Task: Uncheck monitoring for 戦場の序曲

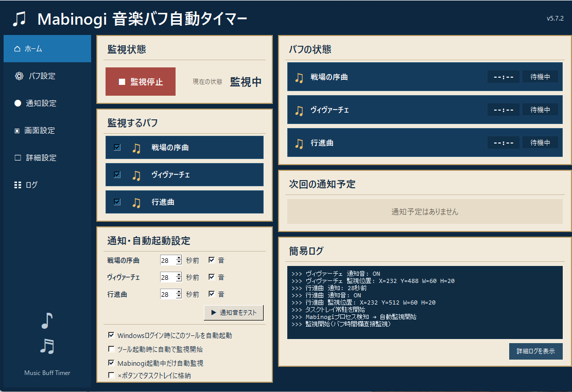Action: [117, 147]
